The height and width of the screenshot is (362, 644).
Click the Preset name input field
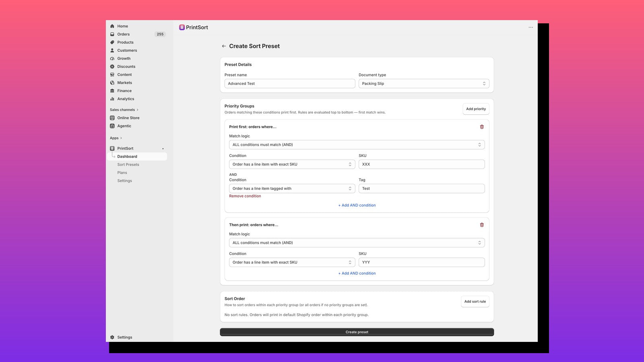coord(290,84)
